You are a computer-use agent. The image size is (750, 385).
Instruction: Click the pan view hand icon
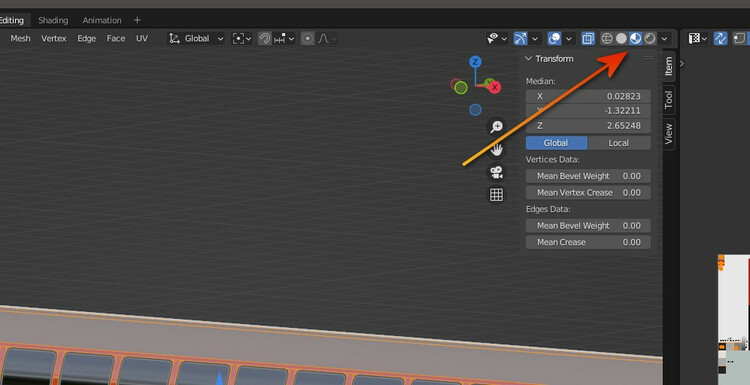pos(496,150)
